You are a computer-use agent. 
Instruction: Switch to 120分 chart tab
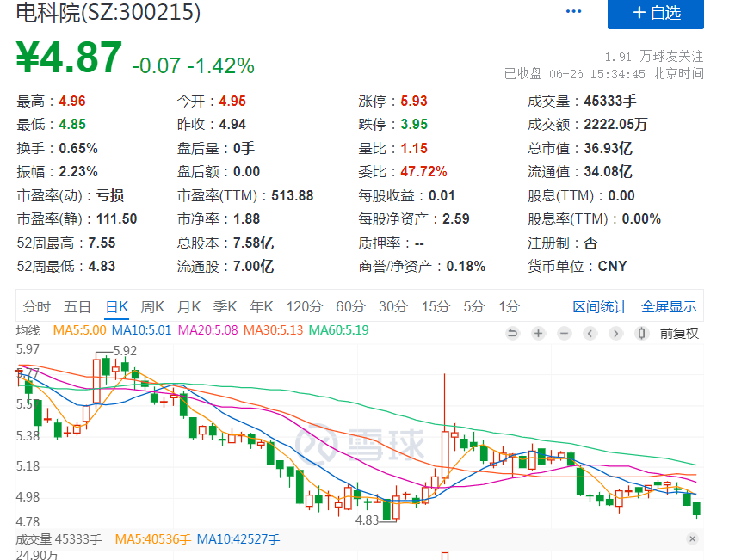tap(305, 307)
